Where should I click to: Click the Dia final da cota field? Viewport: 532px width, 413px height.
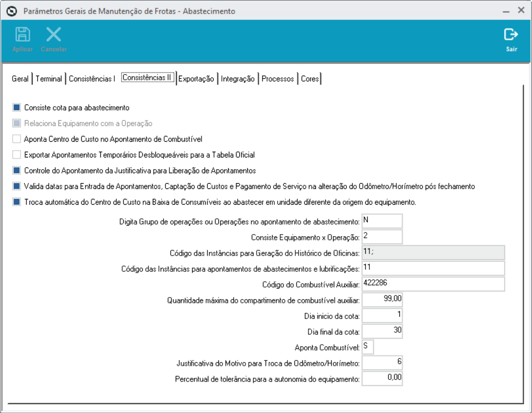pyautogui.click(x=382, y=331)
